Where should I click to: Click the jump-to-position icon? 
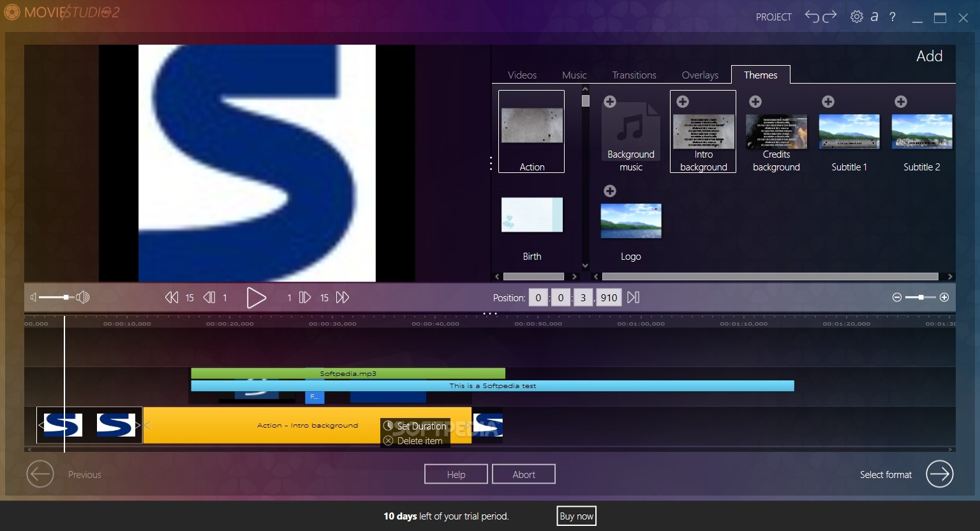633,297
